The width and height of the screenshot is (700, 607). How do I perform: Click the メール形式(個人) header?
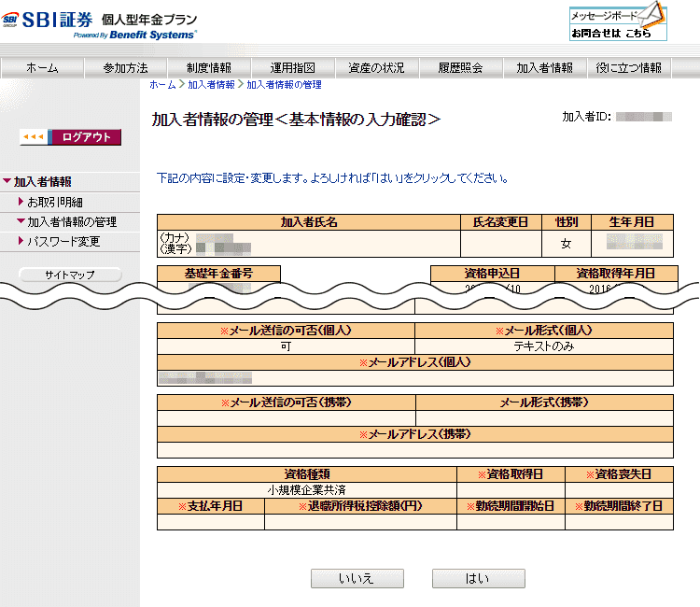544,331
